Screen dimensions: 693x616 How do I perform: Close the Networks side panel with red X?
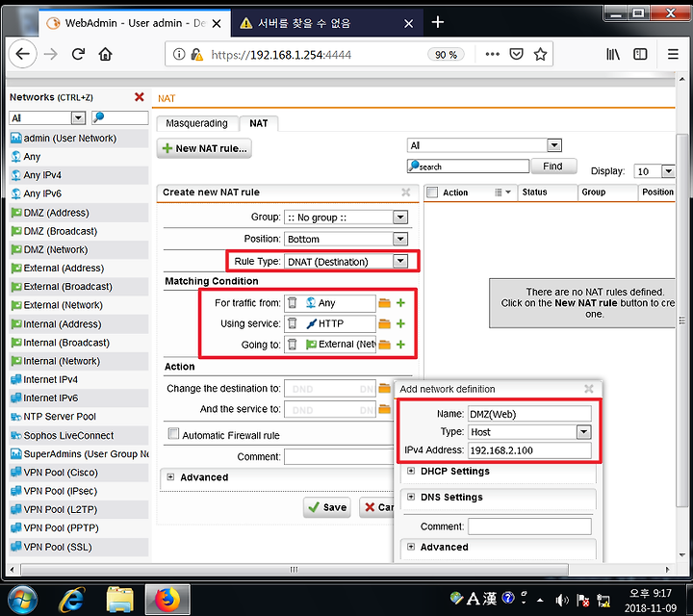(140, 97)
